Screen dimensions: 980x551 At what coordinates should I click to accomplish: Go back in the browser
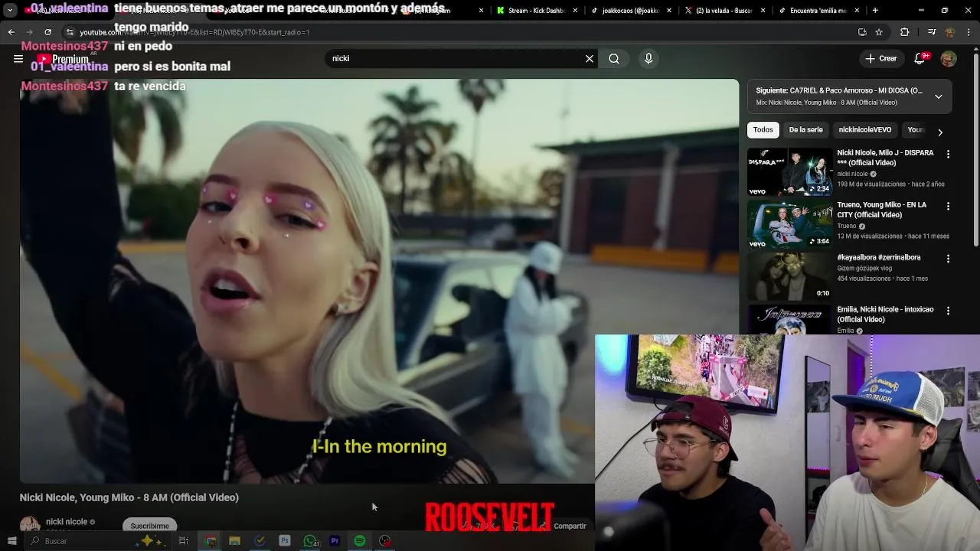point(11,32)
